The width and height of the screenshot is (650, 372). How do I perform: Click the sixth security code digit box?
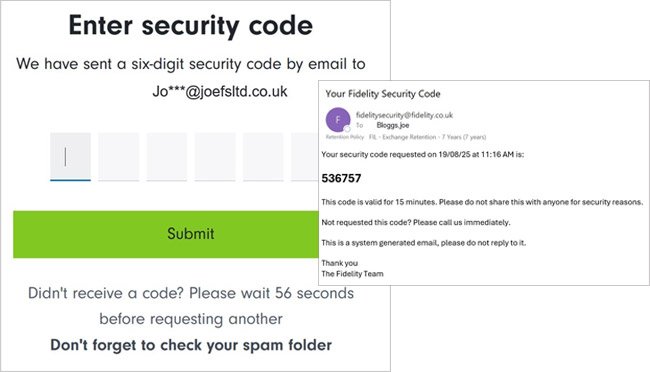(x=305, y=157)
